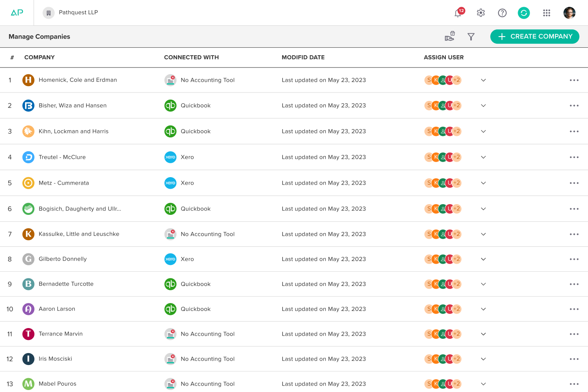Screen dimensions: 588x392
Task: Open the apps grid launcher icon
Action: pos(547,13)
